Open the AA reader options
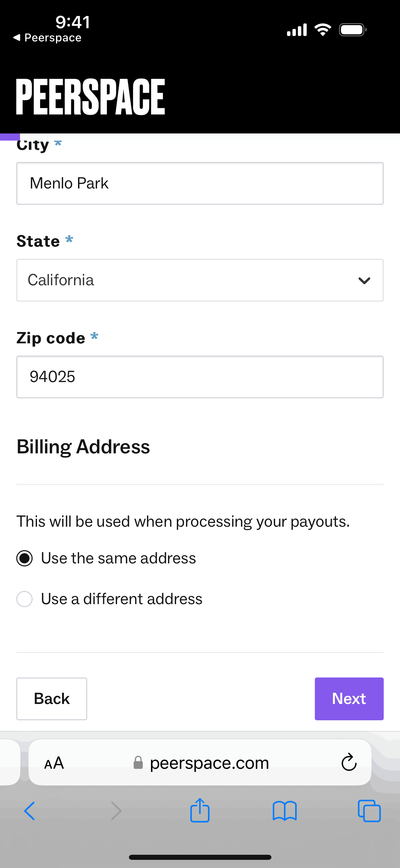This screenshot has height=868, width=400. click(54, 763)
